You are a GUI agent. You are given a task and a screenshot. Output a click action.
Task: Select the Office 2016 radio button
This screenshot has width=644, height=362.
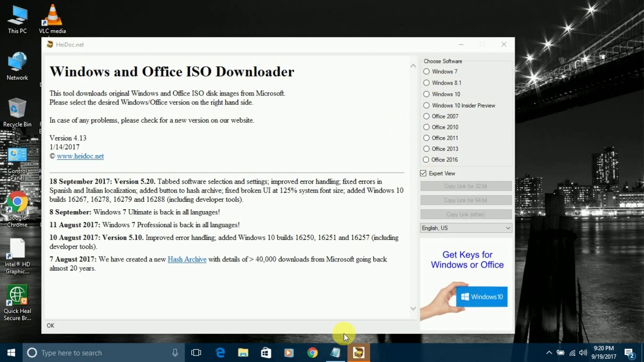[427, 159]
